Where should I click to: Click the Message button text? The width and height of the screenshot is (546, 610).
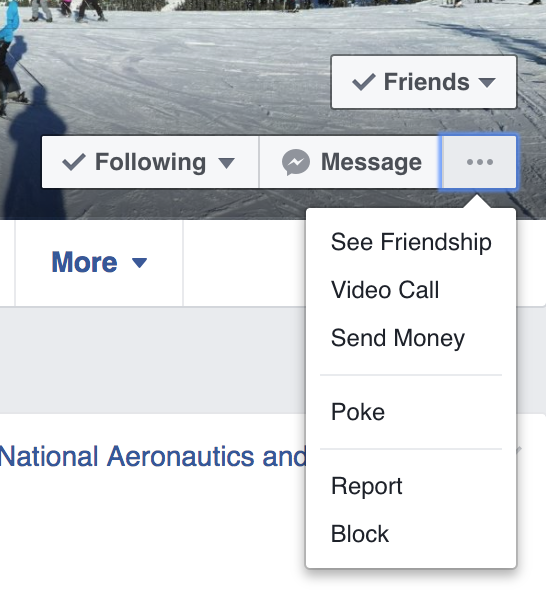[371, 162]
